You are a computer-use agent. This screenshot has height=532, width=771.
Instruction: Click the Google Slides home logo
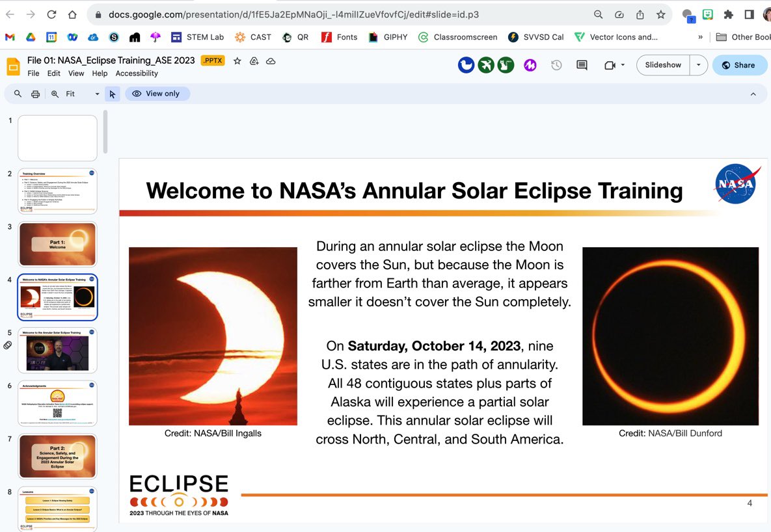coord(13,66)
